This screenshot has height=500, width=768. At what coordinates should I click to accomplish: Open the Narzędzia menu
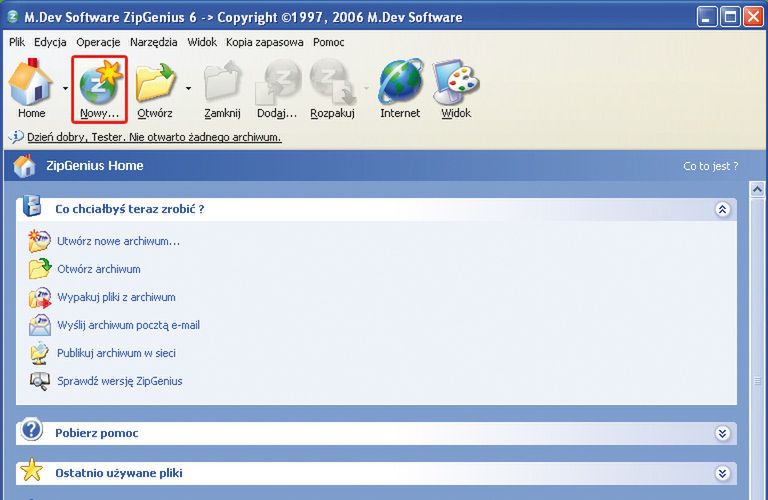coord(153,42)
